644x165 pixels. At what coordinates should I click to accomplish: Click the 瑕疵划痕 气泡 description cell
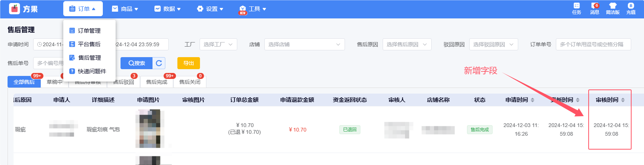[103, 130]
